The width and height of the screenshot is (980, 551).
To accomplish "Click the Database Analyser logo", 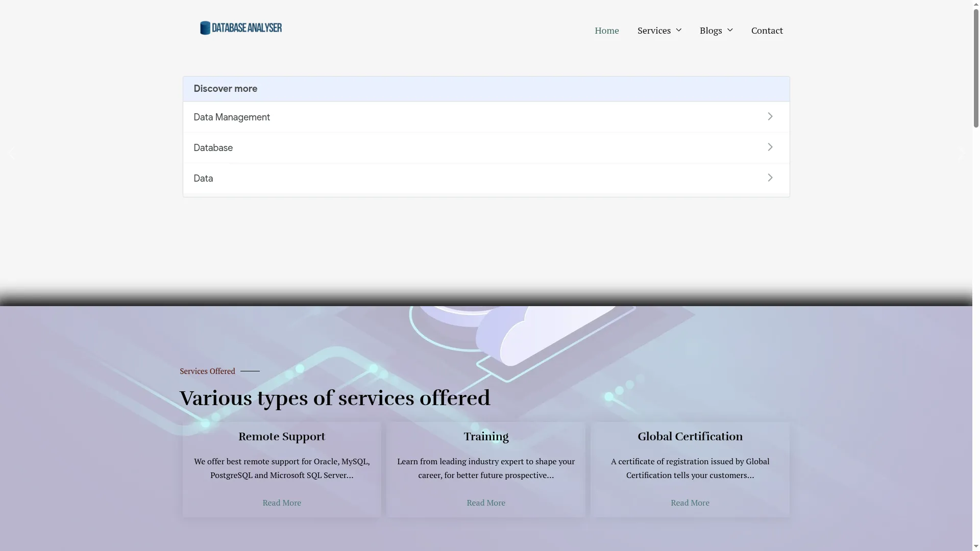I will click(241, 28).
